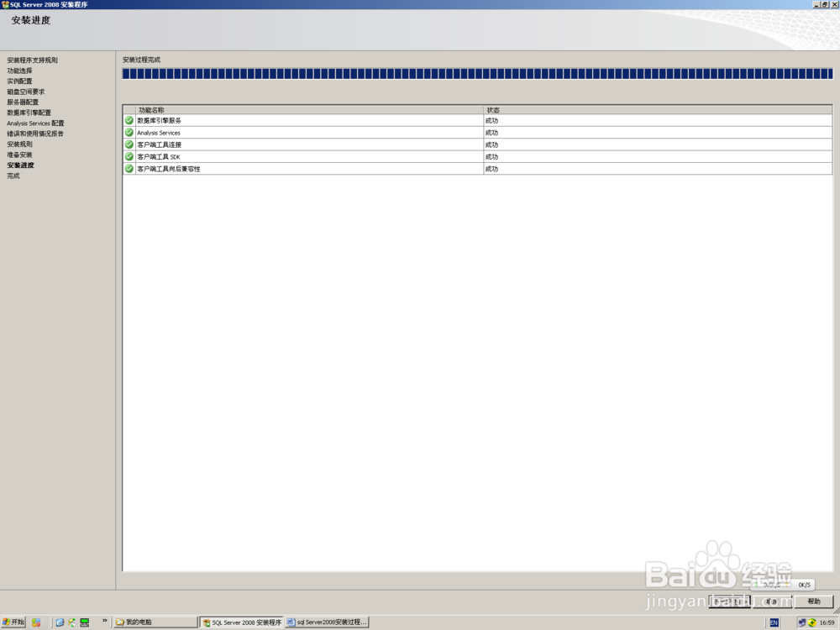Open 准备安装 step in sidebar

tap(19, 155)
